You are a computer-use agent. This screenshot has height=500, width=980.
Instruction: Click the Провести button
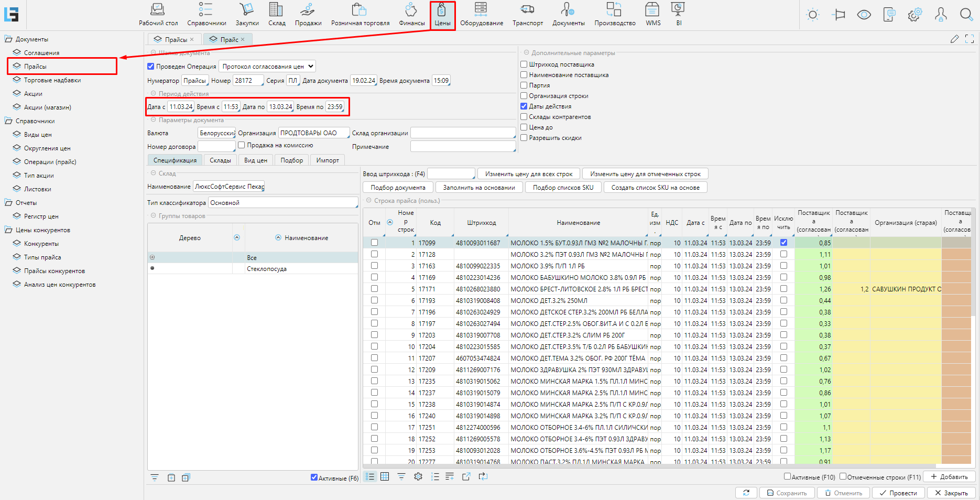click(x=898, y=493)
